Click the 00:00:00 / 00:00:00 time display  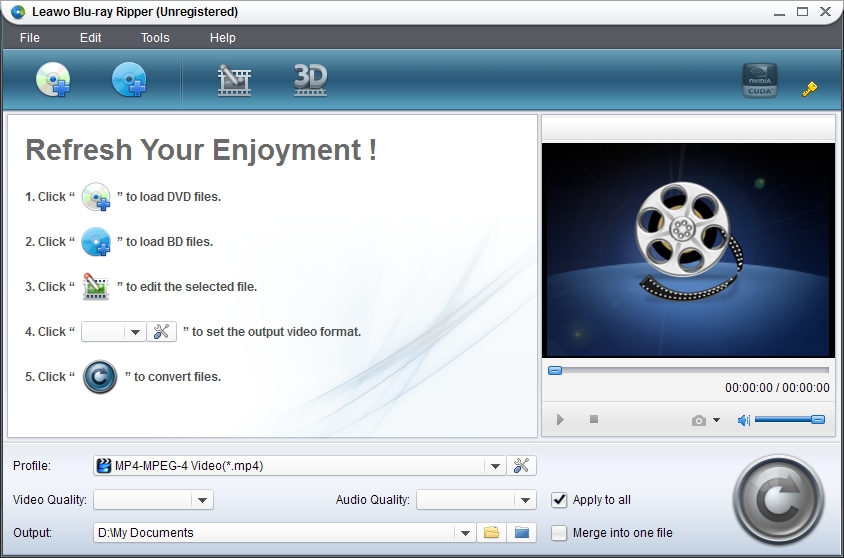pyautogui.click(x=777, y=387)
